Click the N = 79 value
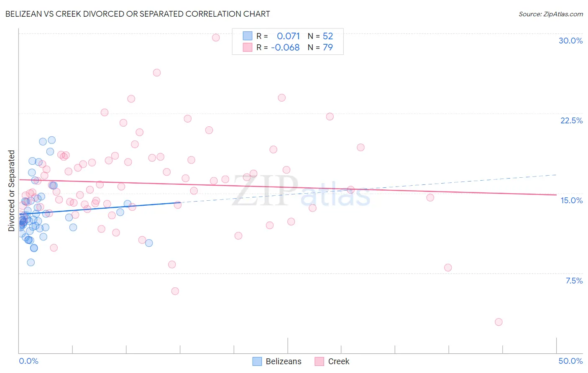 320,47
